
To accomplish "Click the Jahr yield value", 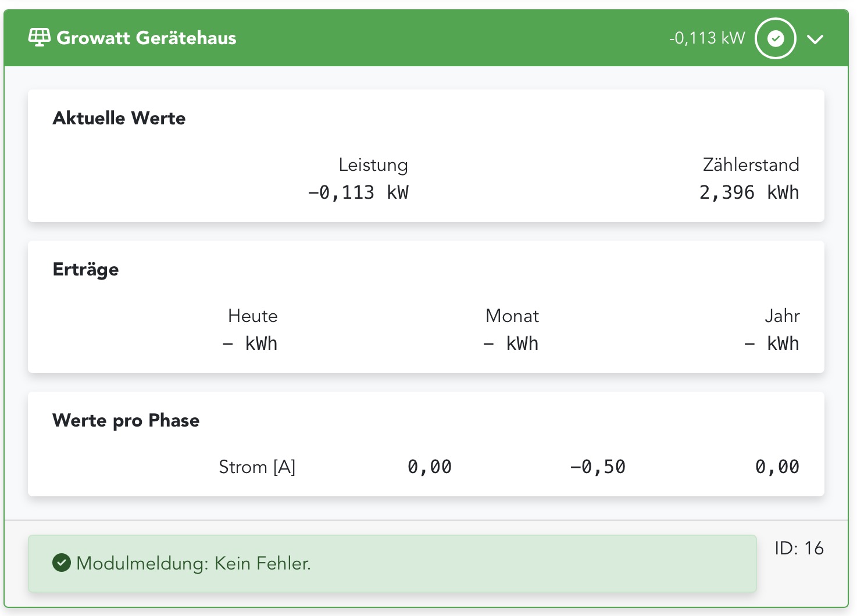I will (772, 343).
